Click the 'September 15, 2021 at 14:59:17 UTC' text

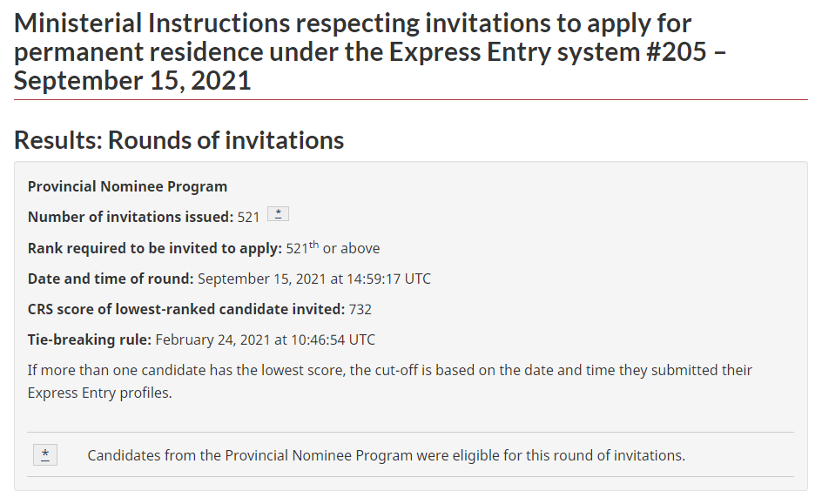click(x=314, y=279)
